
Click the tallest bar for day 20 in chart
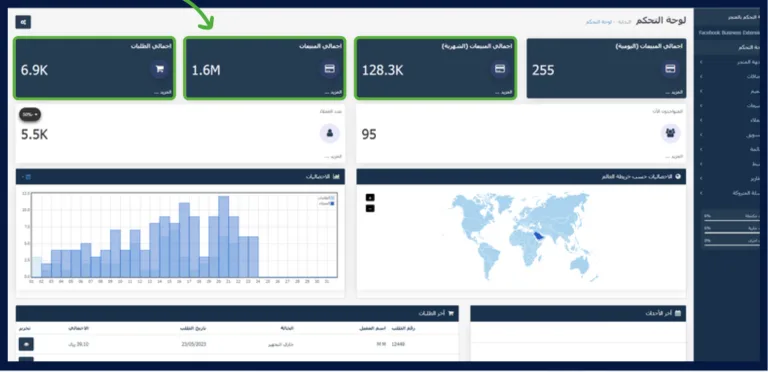pyautogui.click(x=223, y=236)
